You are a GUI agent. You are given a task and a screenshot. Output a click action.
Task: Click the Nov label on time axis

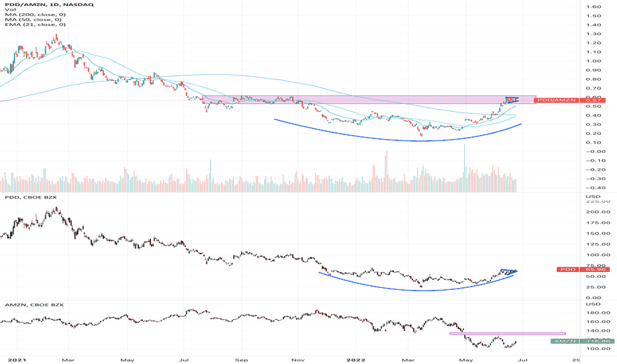tap(298, 359)
